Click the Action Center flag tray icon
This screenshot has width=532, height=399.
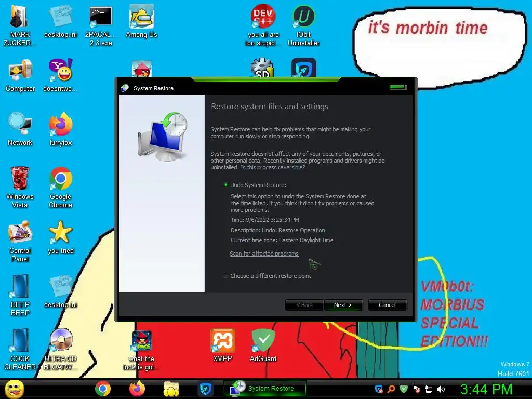tap(416, 389)
